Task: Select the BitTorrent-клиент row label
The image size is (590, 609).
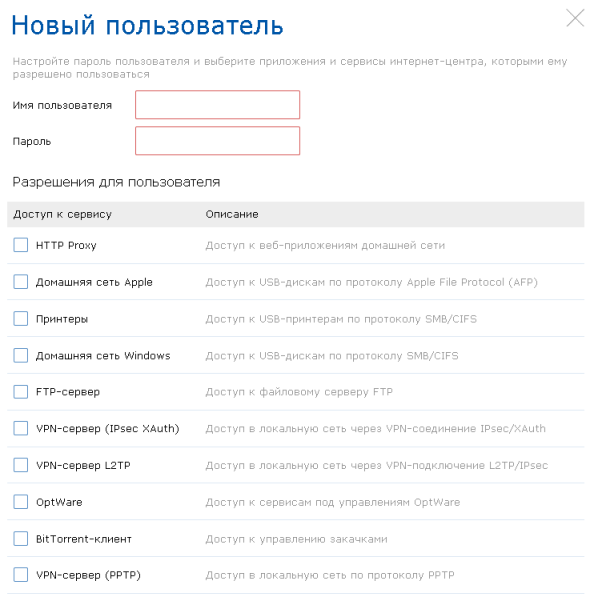Action: pos(84,539)
